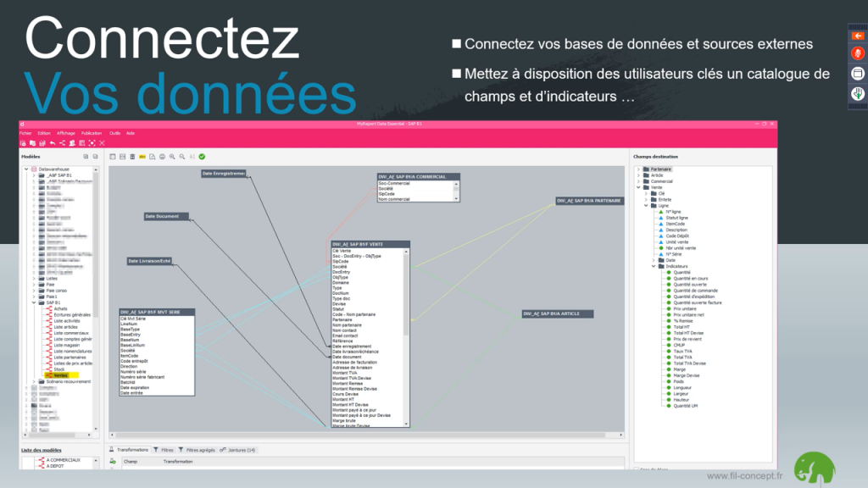Click the yellow abc label icon
Screen dimensions: 868x488
click(142, 157)
